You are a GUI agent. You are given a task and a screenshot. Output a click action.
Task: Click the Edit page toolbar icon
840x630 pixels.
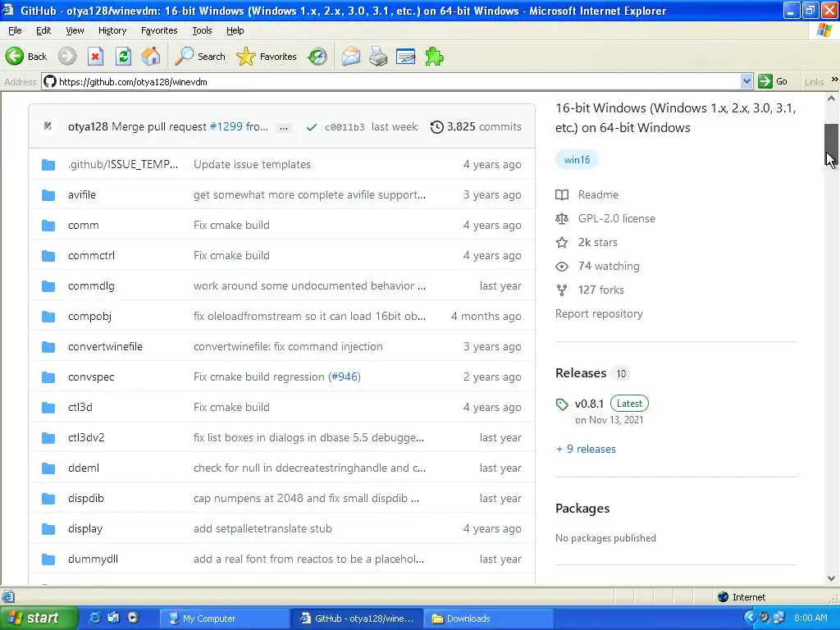(x=405, y=57)
